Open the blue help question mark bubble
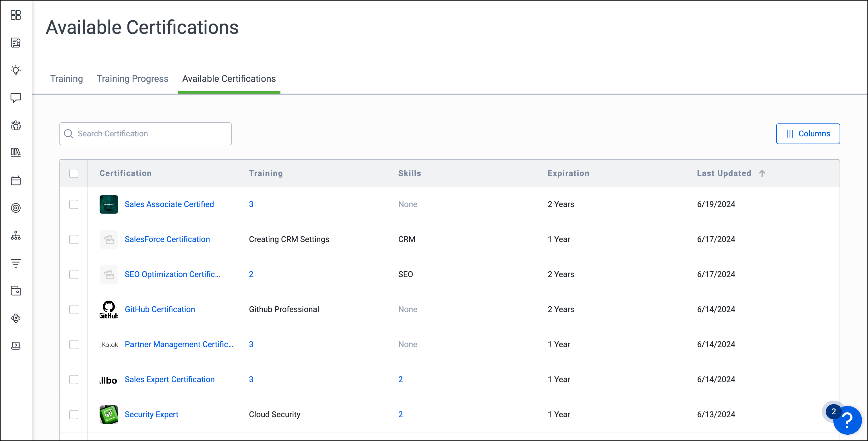The image size is (868, 441). [x=847, y=420]
